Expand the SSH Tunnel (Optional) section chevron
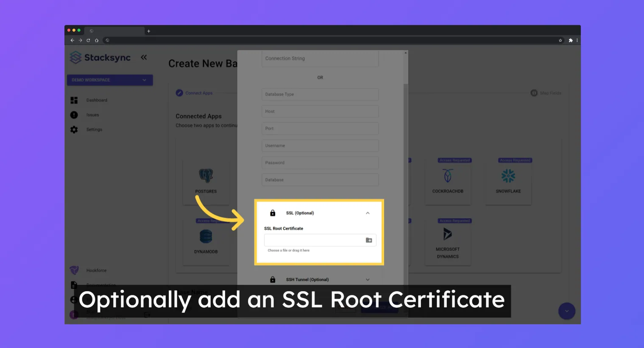The width and height of the screenshot is (644, 348). pos(368,279)
